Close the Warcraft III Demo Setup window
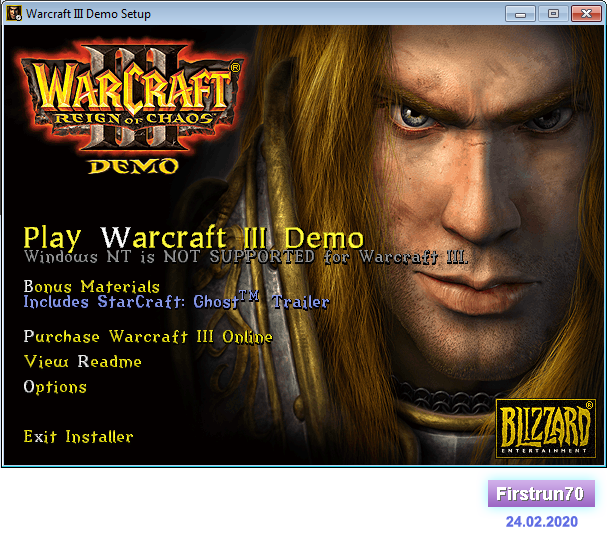The width and height of the screenshot is (607, 535). click(586, 14)
